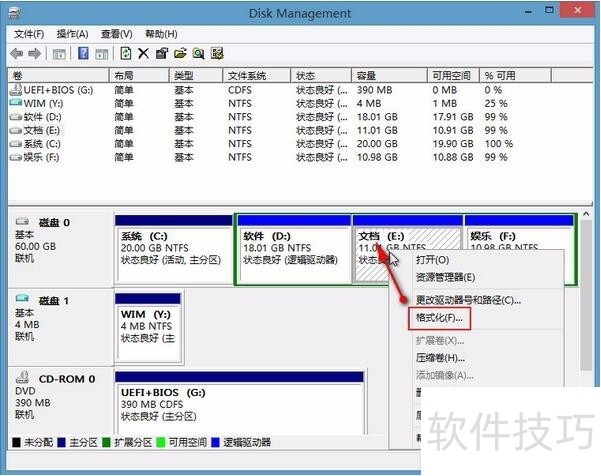The height and width of the screenshot is (476, 601).
Task: Toggle the action pane toolbar icon
Action: pyautogui.click(x=102, y=54)
